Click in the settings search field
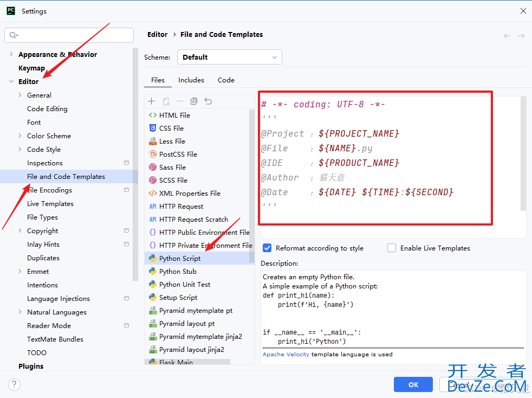532x398 pixels. click(69, 35)
